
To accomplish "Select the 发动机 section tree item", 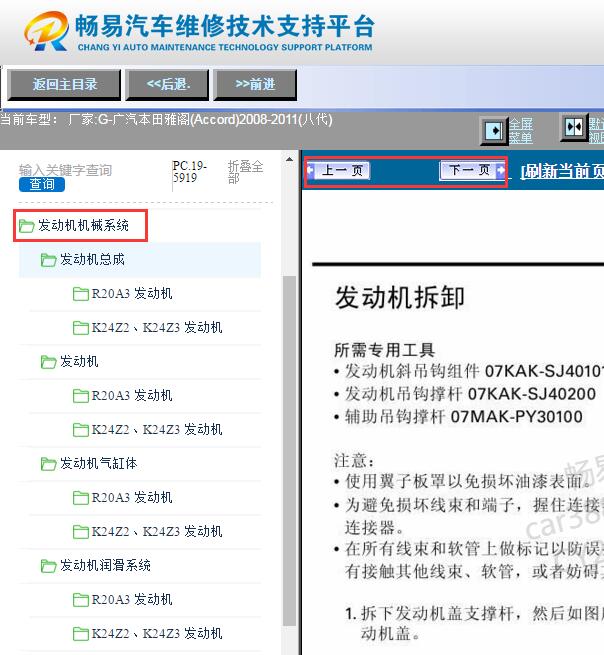I will point(79,361).
